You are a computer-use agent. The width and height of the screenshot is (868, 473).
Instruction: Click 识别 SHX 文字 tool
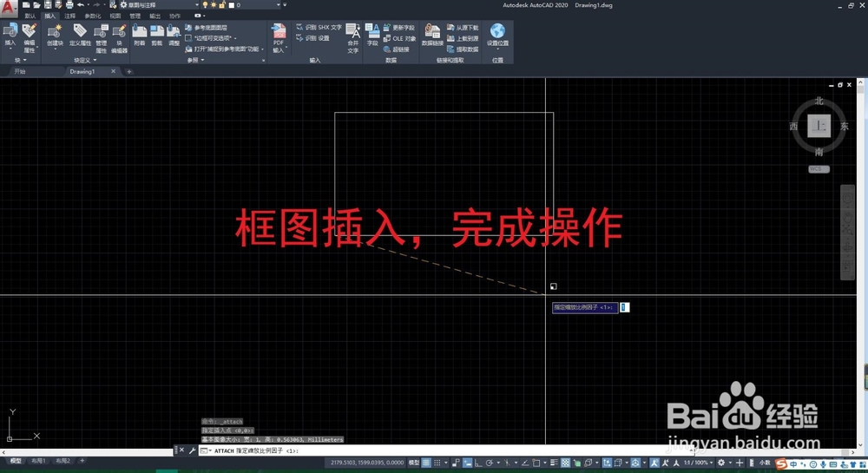[x=319, y=27]
